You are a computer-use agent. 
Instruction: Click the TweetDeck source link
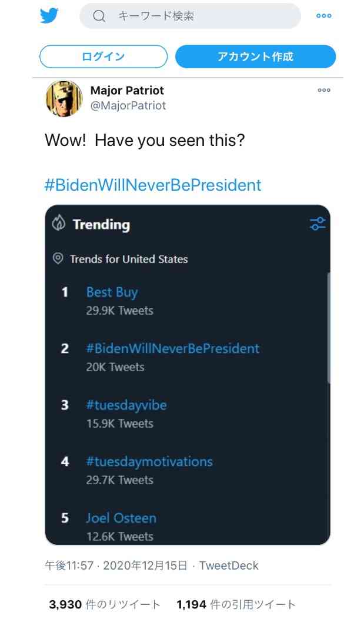point(229,565)
